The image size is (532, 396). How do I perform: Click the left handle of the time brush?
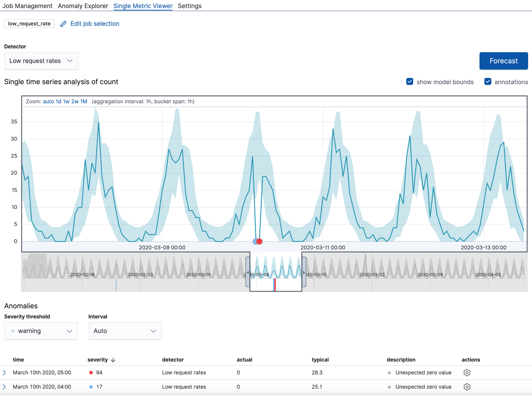[248, 272]
